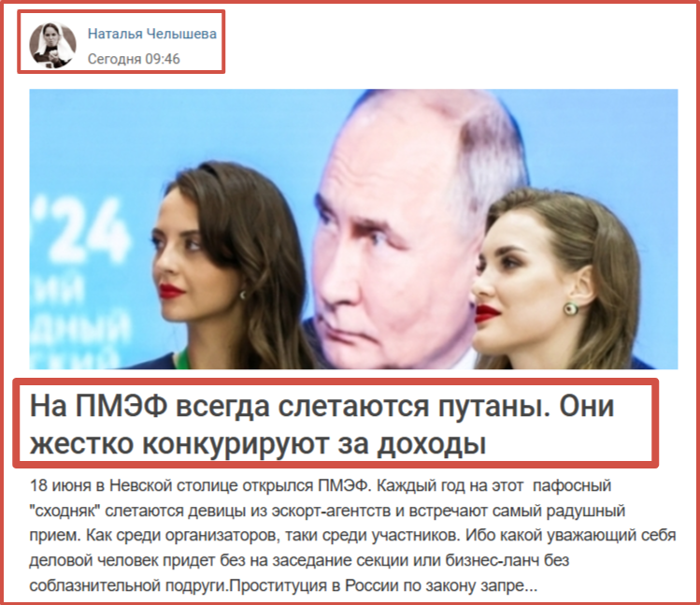Click the article preview paragraph text
Viewport: 700px width, 605px height.
tap(352, 535)
